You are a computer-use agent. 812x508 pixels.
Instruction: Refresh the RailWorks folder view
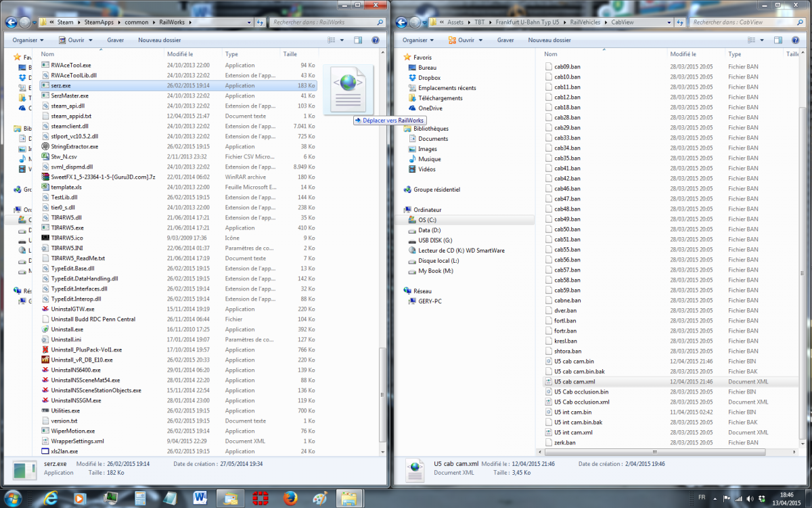(259, 22)
